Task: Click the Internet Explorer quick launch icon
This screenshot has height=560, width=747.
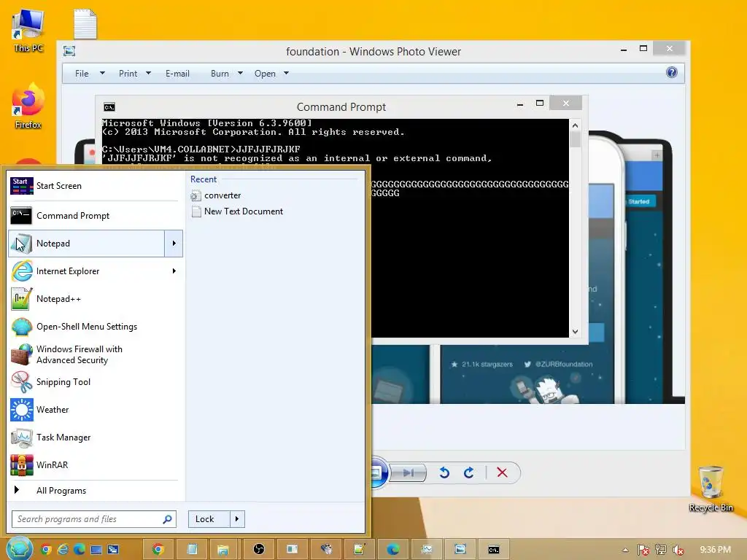Action: pos(63,550)
